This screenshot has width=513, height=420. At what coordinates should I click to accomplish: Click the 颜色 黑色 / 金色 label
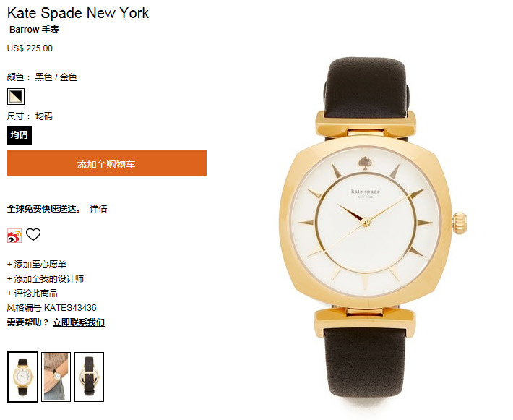tap(42, 77)
